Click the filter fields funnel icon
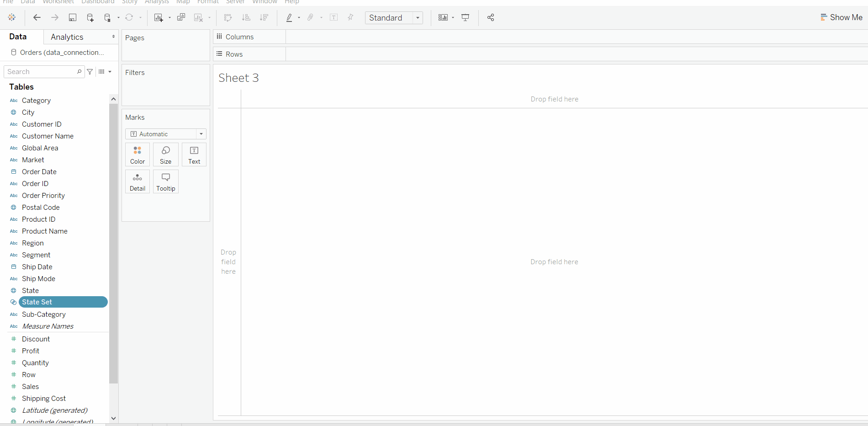Screen dimensions: 868x426 (x=90, y=72)
